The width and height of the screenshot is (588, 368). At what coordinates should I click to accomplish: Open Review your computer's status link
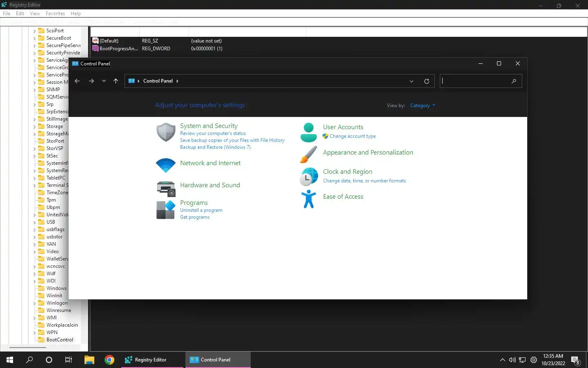(x=213, y=133)
